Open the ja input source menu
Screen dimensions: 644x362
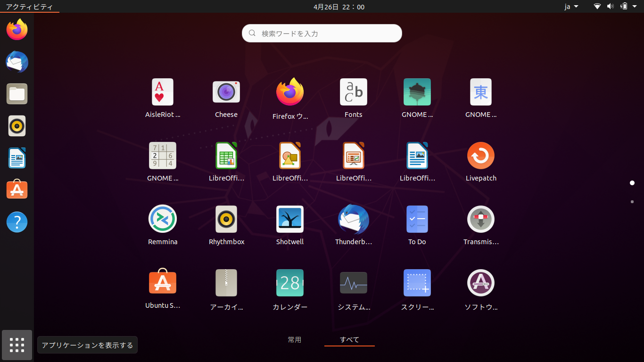tap(571, 7)
